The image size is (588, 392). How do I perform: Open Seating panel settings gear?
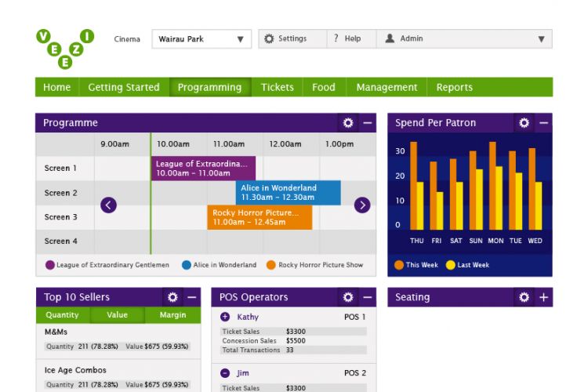tap(524, 297)
